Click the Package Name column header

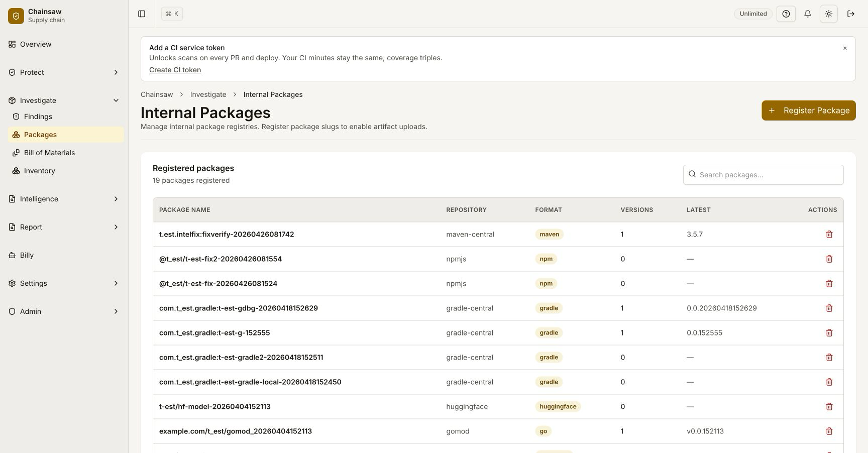185,210
